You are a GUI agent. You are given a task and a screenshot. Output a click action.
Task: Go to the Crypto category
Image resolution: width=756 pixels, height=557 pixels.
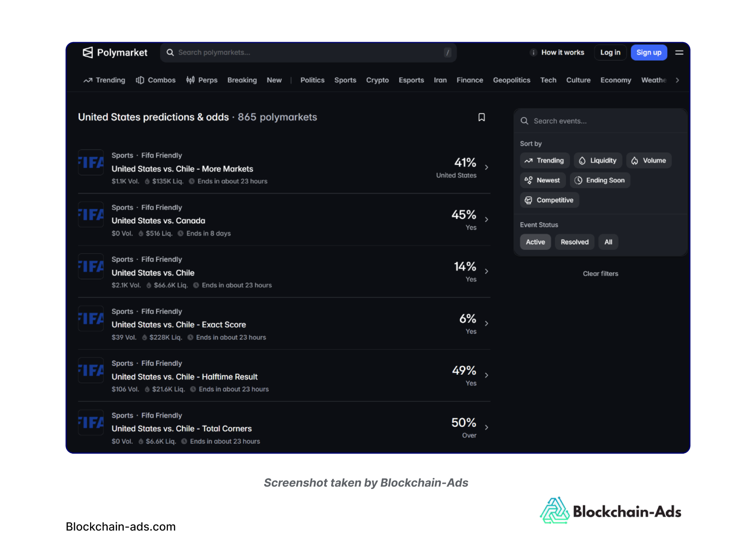[377, 80]
